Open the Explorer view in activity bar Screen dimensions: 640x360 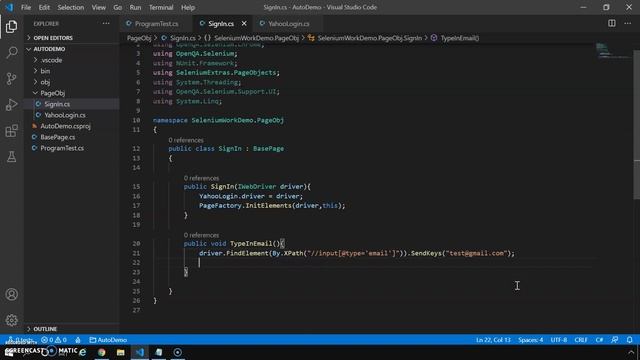coord(11,27)
